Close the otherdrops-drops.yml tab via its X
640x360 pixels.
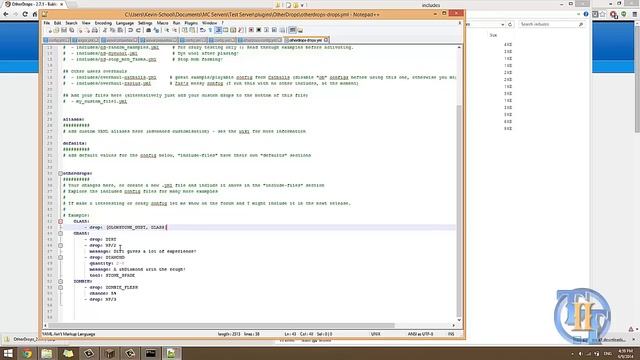click(326, 40)
